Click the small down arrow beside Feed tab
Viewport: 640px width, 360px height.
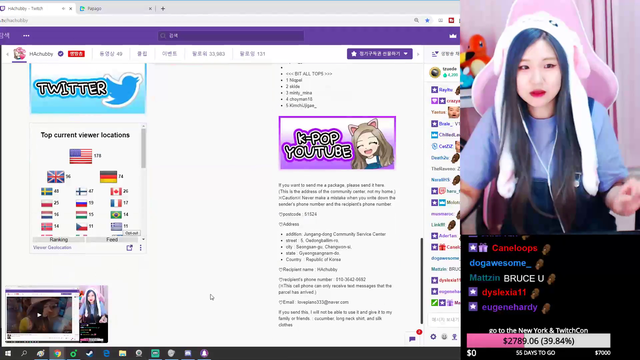(x=143, y=239)
